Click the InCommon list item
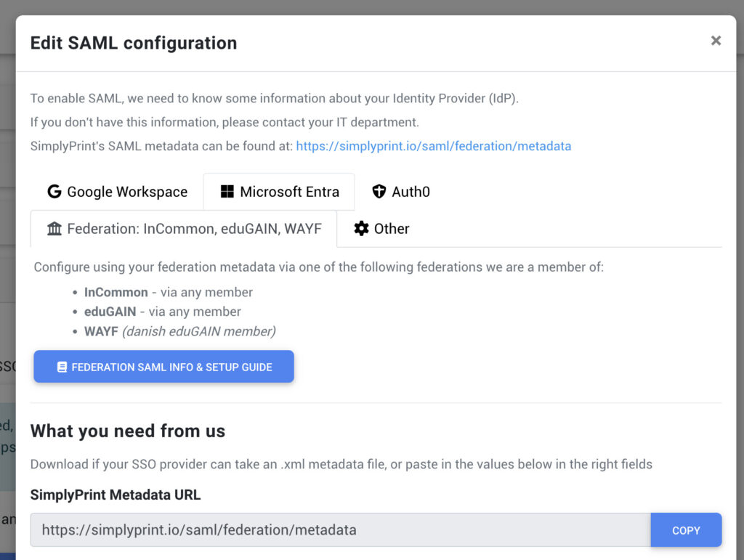The image size is (744, 560). click(169, 292)
